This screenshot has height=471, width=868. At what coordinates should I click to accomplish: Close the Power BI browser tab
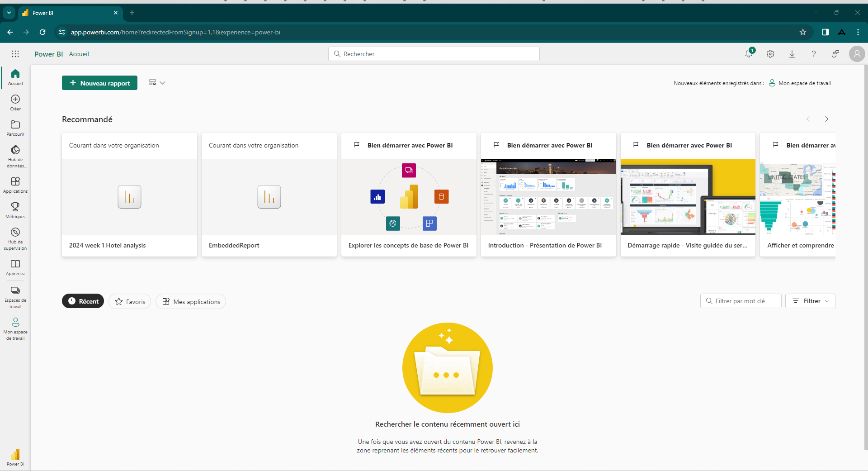point(116,13)
